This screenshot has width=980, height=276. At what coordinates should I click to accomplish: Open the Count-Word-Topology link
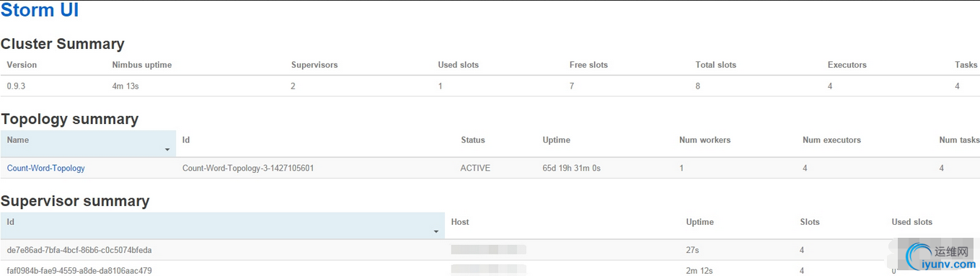[x=45, y=168]
